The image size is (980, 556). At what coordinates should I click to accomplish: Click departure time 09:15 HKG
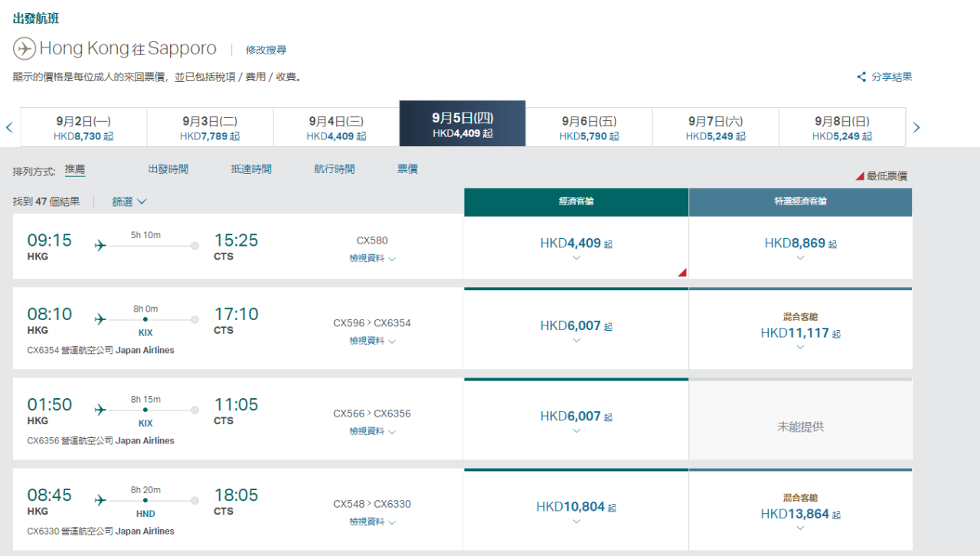pos(50,247)
